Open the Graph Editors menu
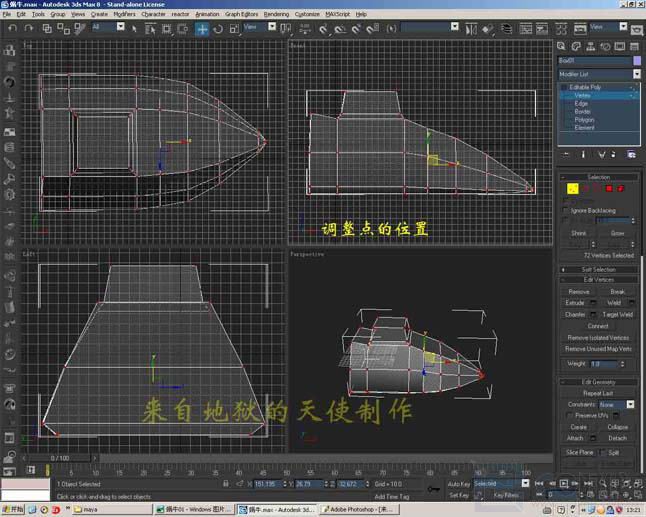Viewport: 646px width, 517px height. pyautogui.click(x=241, y=14)
